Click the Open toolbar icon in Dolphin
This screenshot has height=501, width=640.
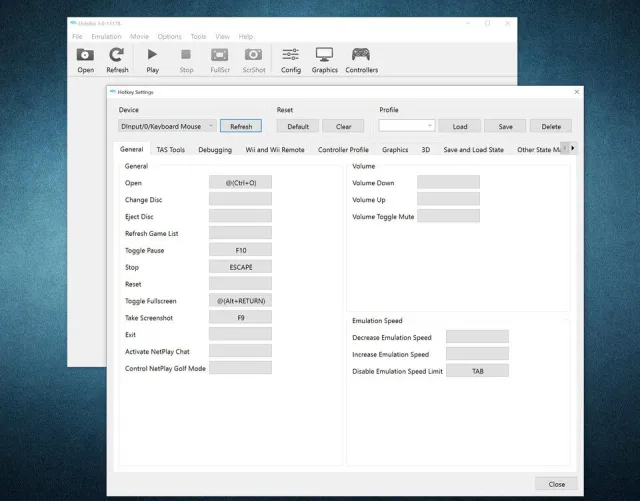click(85, 60)
